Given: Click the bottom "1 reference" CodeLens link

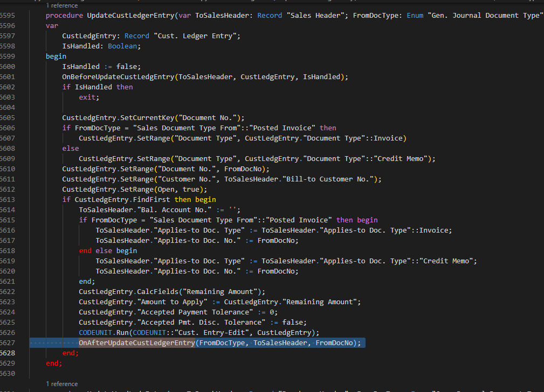Looking at the screenshot, I should pos(62,384).
